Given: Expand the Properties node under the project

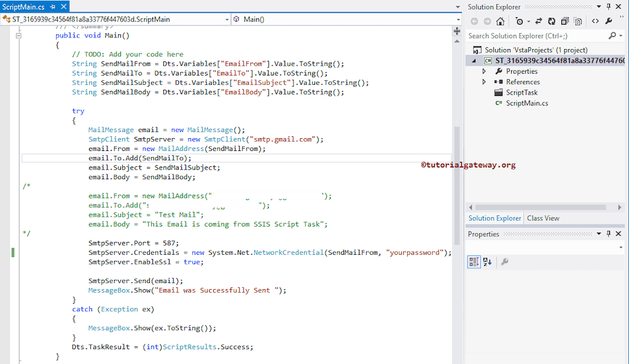Looking at the screenshot, I should pyautogui.click(x=485, y=71).
